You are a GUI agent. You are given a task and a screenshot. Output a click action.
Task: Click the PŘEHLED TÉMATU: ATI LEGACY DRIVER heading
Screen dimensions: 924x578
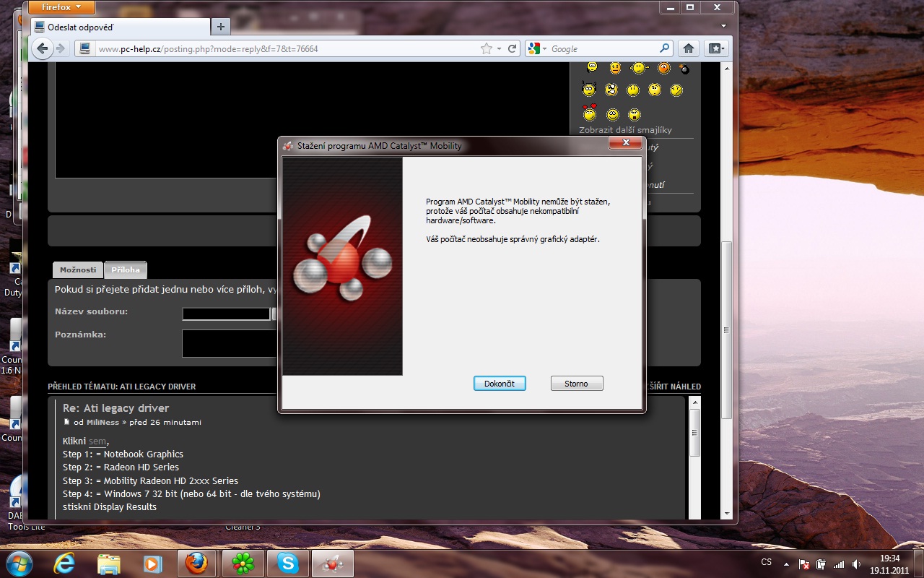(122, 387)
